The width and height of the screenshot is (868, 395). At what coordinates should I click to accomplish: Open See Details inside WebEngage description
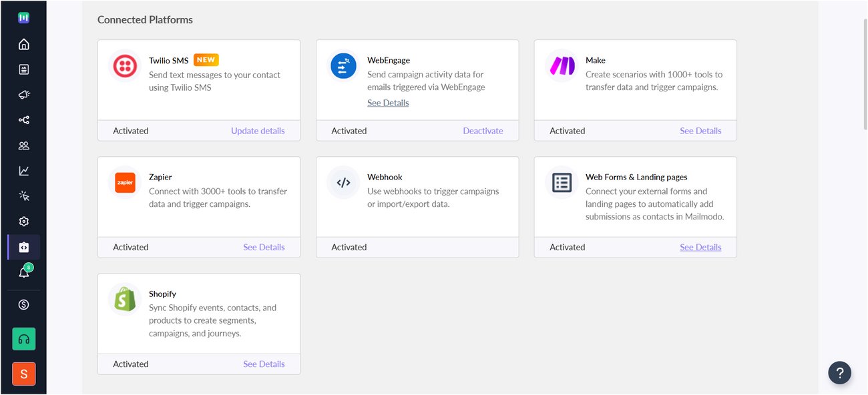[388, 103]
